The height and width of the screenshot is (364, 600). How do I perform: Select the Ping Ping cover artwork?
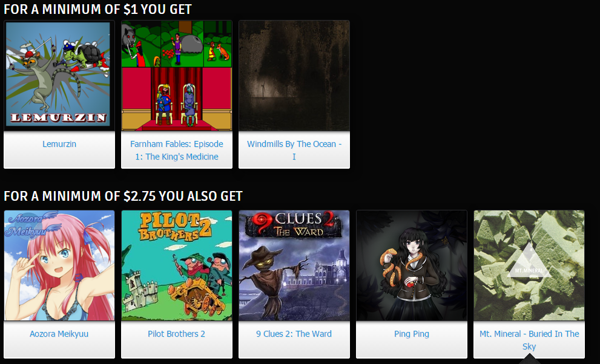point(411,265)
